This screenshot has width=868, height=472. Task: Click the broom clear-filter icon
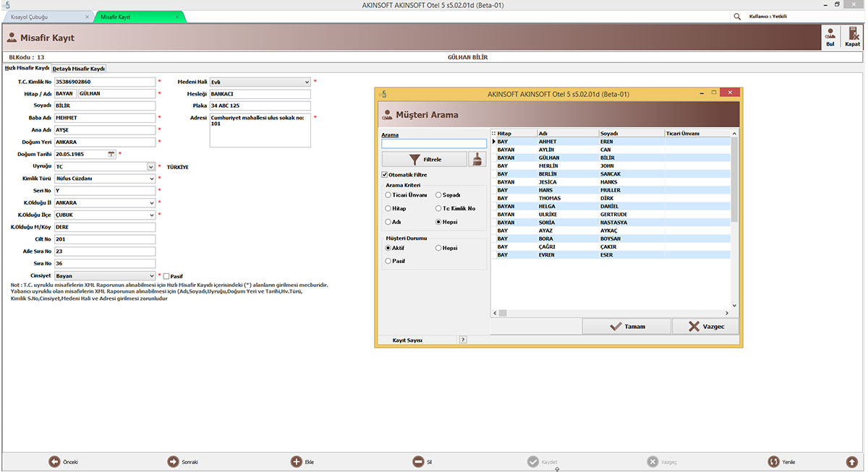pos(477,159)
